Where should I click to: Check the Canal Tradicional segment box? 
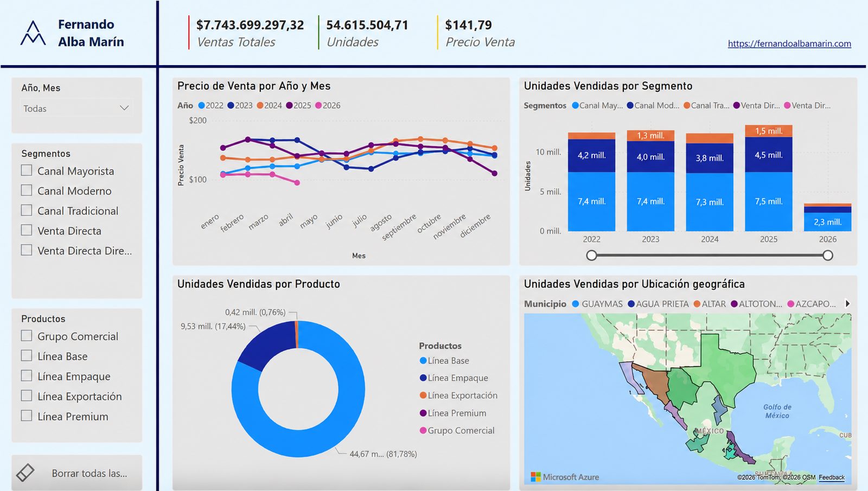click(27, 210)
